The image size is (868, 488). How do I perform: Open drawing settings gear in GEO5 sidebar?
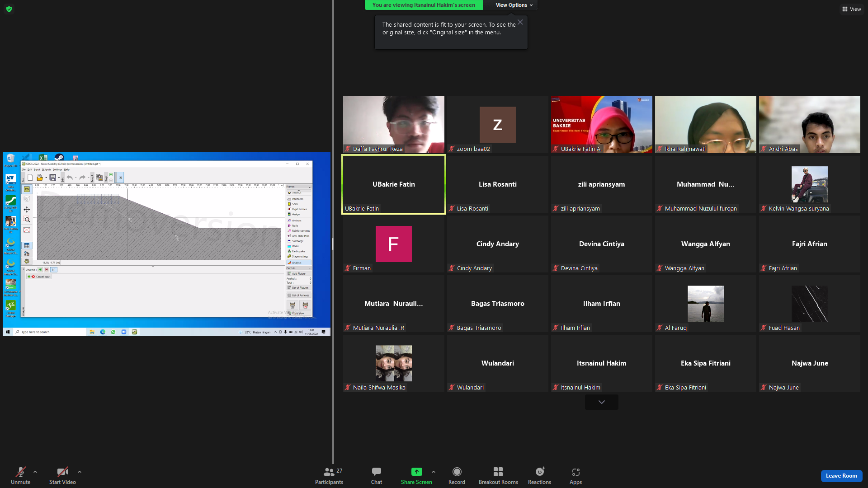point(27,261)
